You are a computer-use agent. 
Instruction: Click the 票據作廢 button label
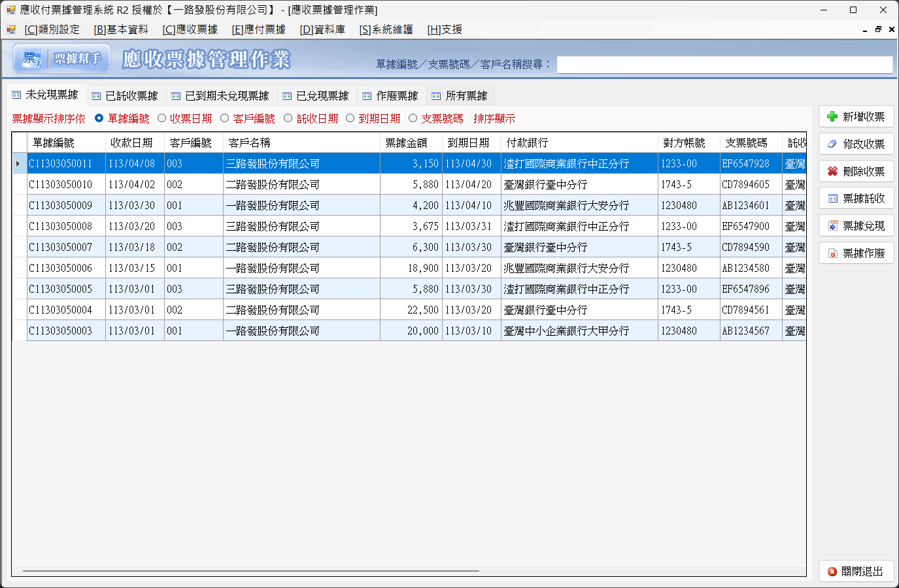point(864,253)
